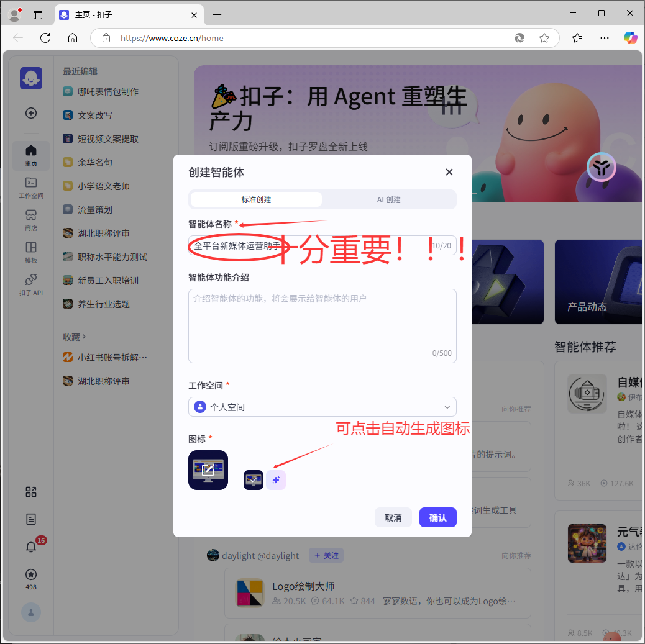Click the 智能体名称 input field
The height and width of the screenshot is (644, 645).
coord(322,245)
